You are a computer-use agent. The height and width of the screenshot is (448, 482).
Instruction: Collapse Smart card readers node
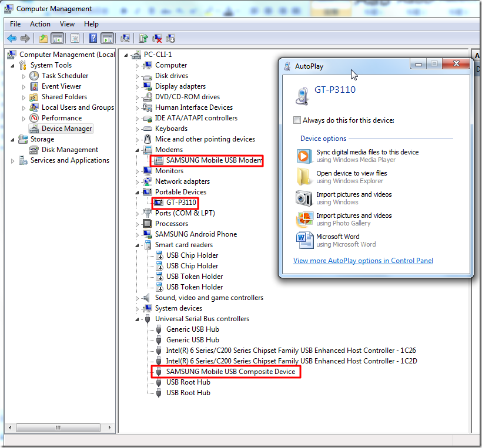[137, 245]
